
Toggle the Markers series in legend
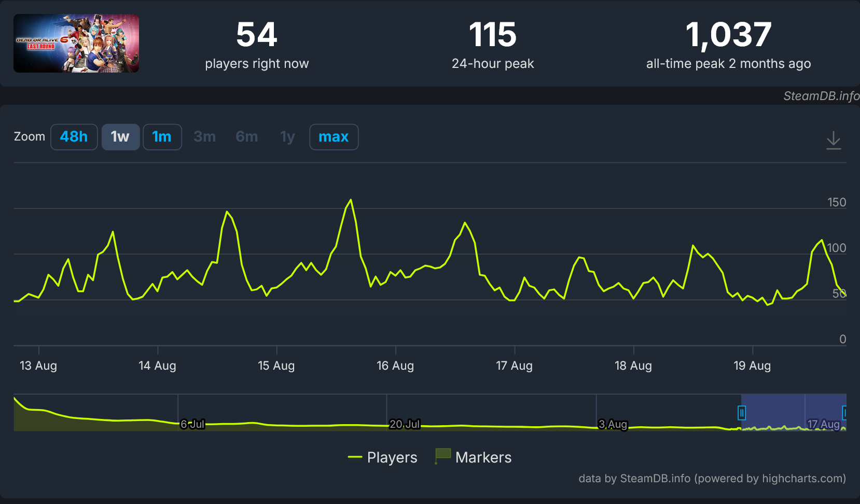pyautogui.click(x=473, y=457)
